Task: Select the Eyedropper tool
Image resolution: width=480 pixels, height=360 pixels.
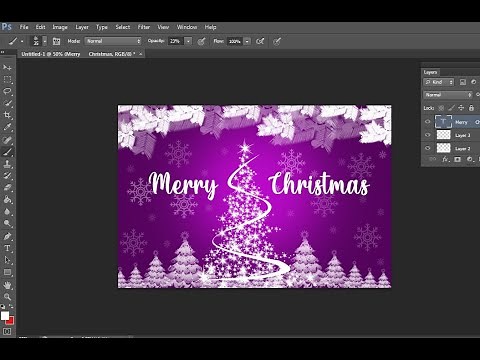Action: 7,127
